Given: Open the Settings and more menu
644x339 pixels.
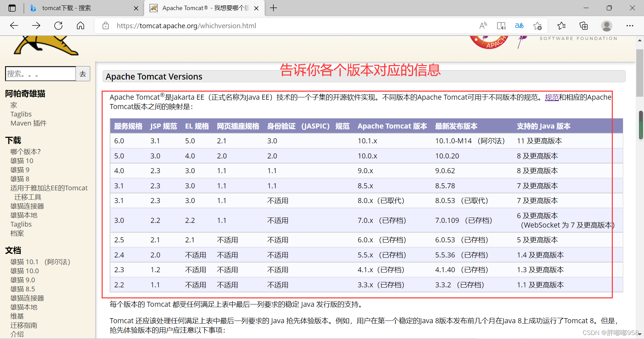Looking at the screenshot, I should tap(630, 26).
